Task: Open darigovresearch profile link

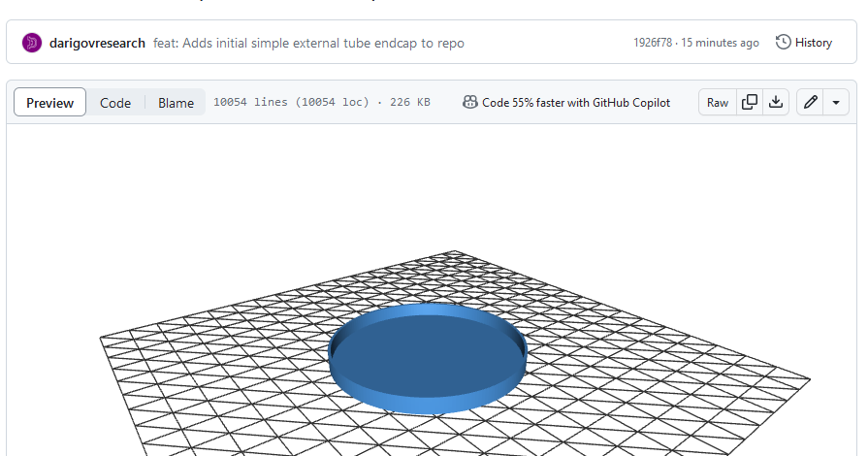Action: point(97,43)
